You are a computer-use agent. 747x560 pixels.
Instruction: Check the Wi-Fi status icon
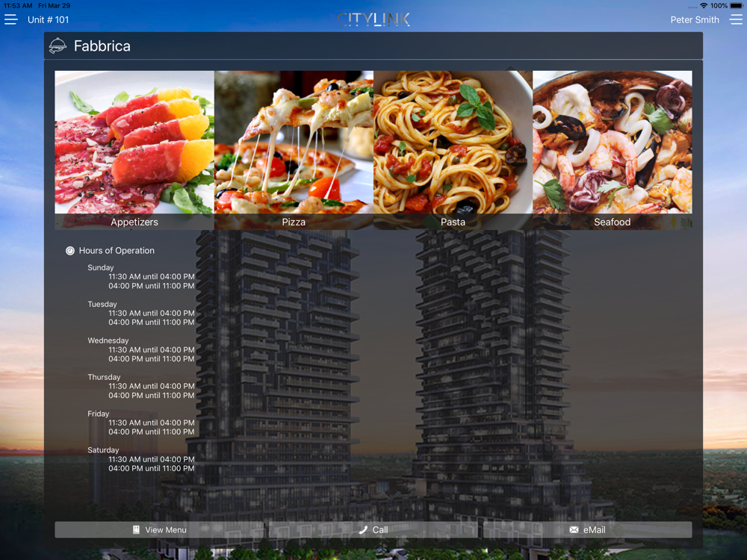coord(704,5)
